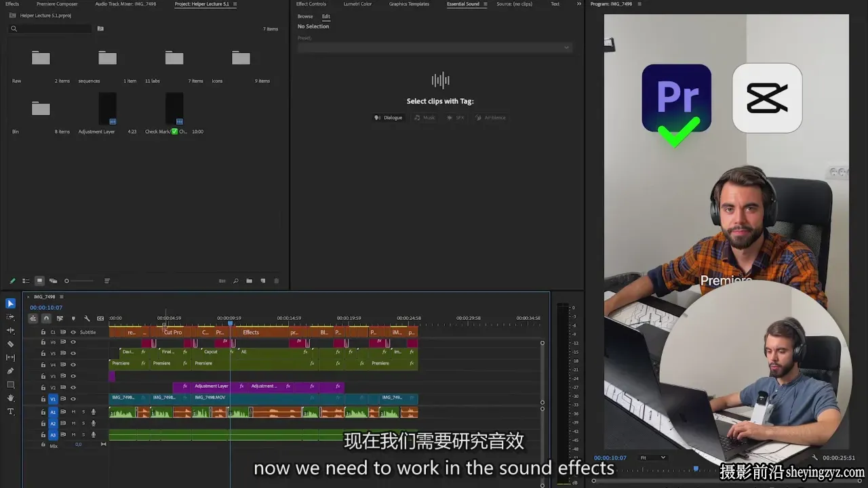Toggle V1 track targeting button
The width and height of the screenshot is (868, 488).
point(53,399)
